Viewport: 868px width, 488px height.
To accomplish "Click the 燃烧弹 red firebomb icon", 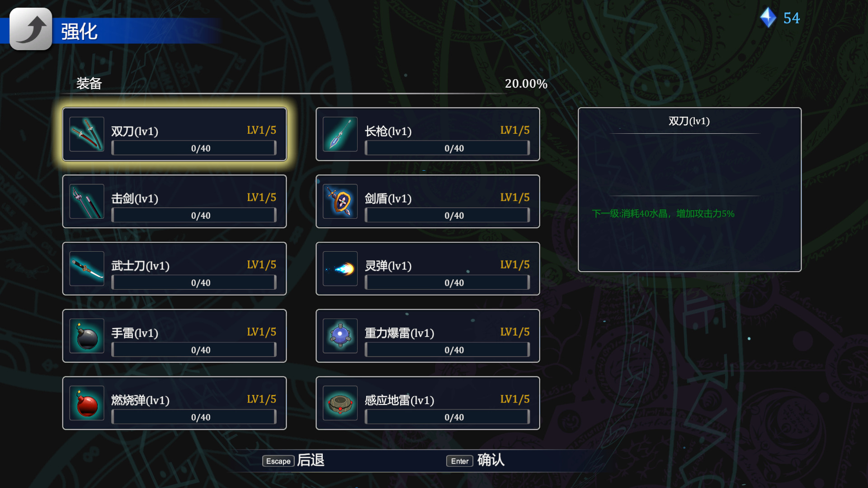I will point(87,404).
